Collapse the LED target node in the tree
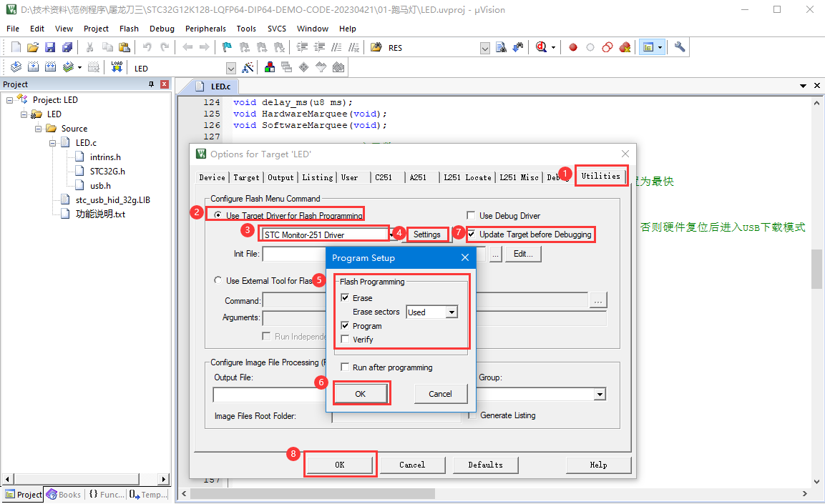 (x=24, y=114)
